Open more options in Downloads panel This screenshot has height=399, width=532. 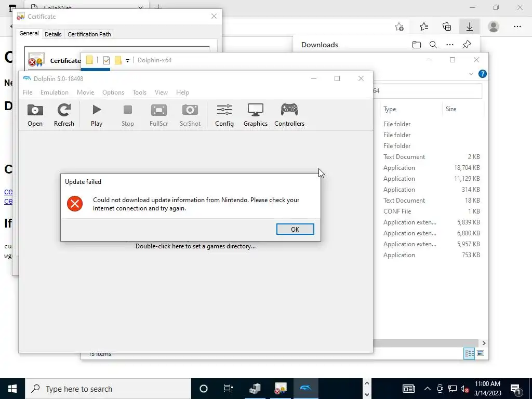(x=450, y=45)
